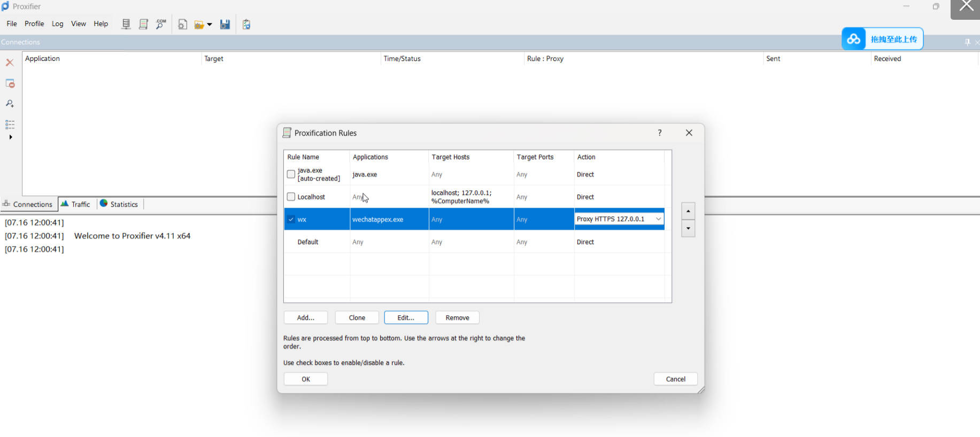
Task: Enable the Localhost rule checkbox
Action: tap(291, 197)
